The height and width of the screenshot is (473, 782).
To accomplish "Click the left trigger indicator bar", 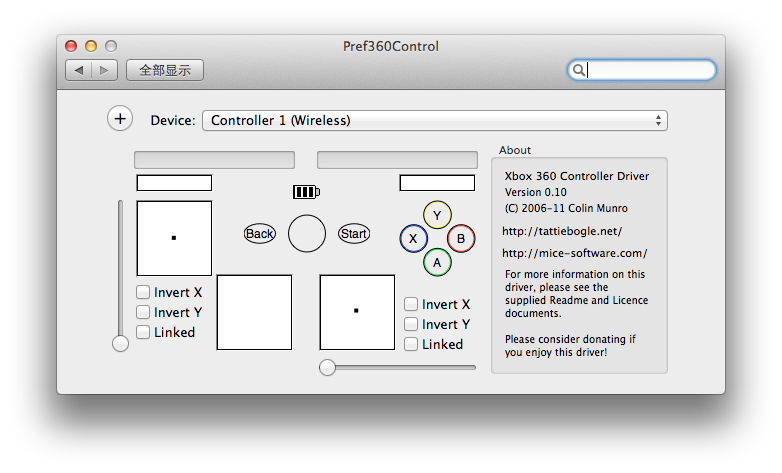I will click(x=214, y=160).
